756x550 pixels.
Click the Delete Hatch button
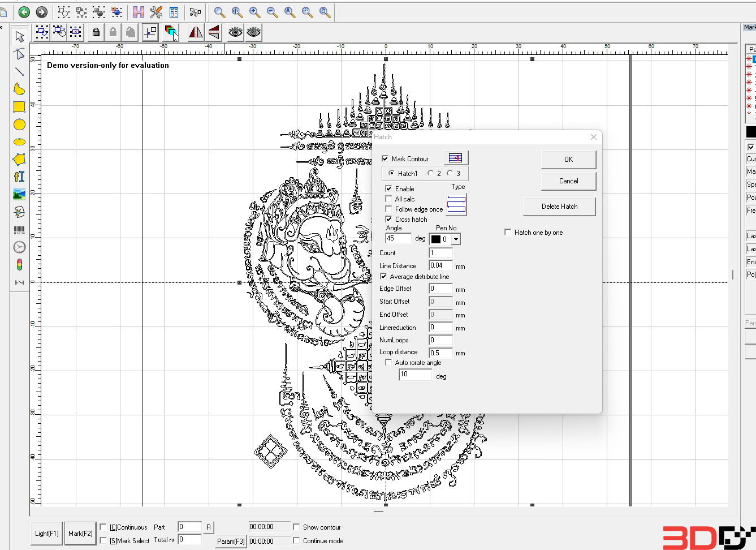click(x=559, y=207)
